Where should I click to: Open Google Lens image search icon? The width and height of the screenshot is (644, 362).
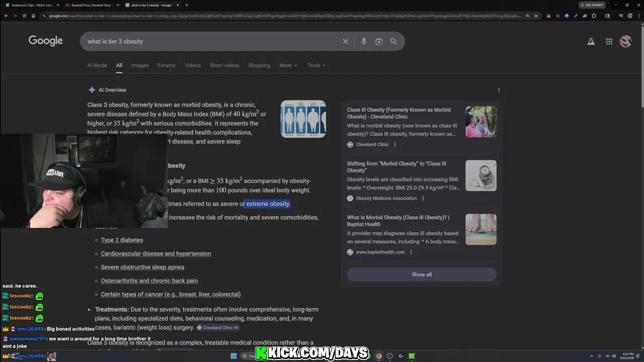[x=379, y=41]
